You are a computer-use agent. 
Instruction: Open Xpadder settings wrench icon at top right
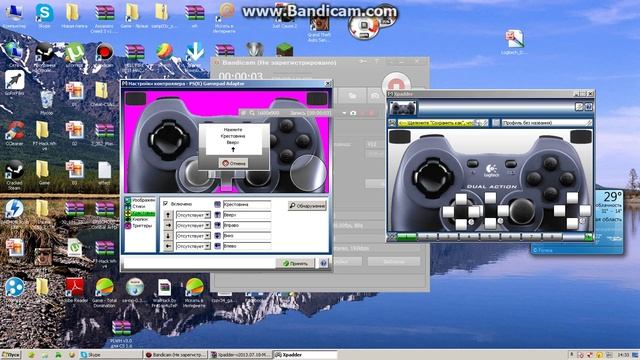pyautogui.click(x=579, y=107)
